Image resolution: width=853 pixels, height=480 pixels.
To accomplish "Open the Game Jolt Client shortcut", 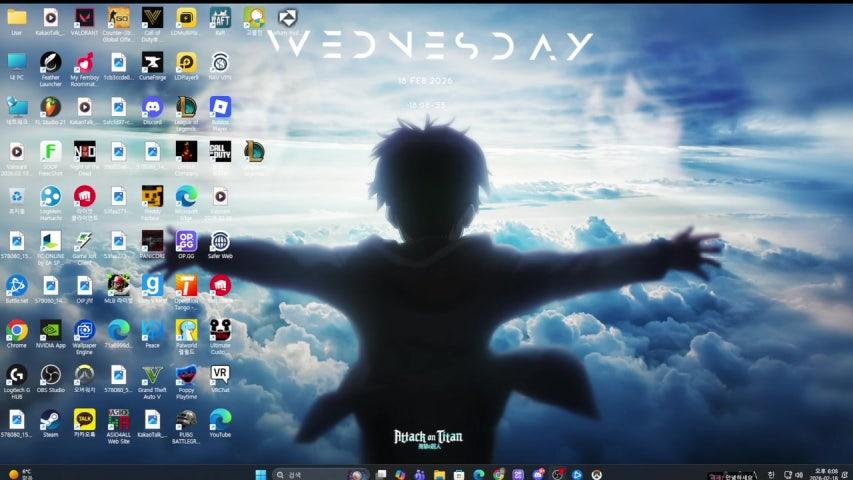I will [x=84, y=248].
